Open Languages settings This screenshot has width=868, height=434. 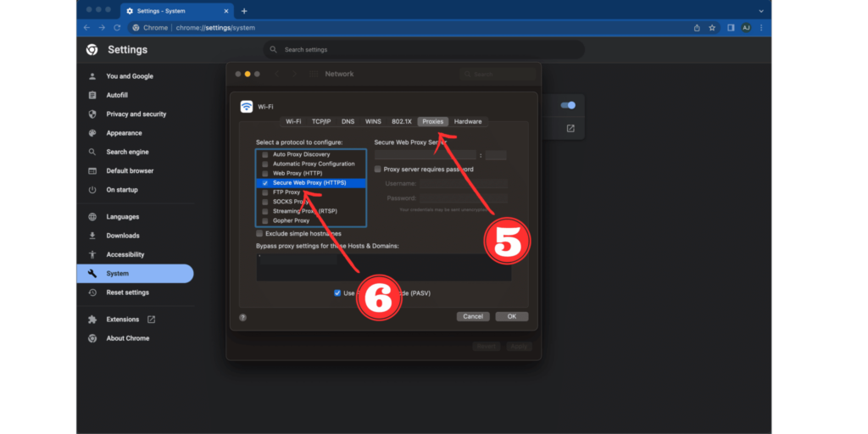122,216
